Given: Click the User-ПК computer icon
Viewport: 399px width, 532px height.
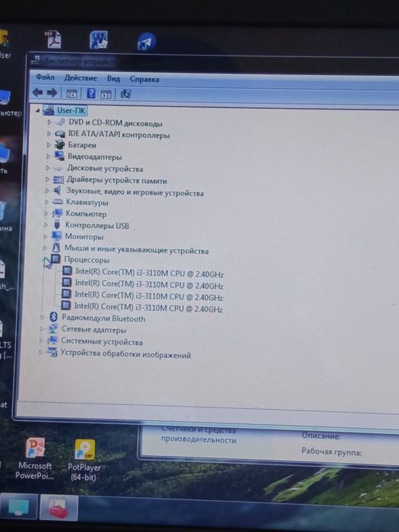Looking at the screenshot, I should pos(49,110).
